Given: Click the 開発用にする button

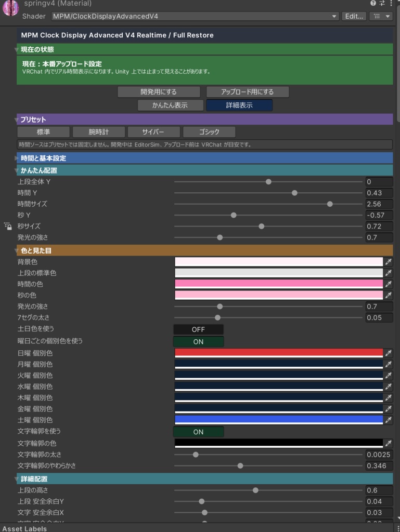Looking at the screenshot, I should (x=159, y=91).
